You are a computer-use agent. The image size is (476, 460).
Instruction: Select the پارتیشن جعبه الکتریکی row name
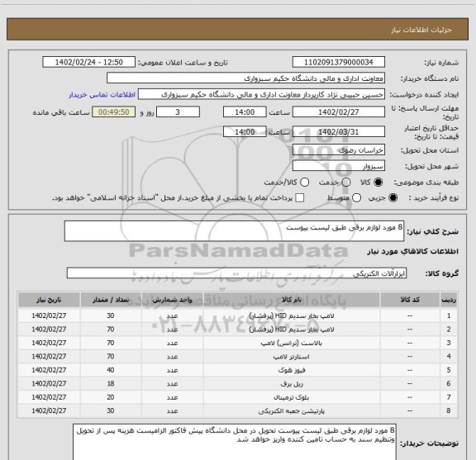[292, 411]
